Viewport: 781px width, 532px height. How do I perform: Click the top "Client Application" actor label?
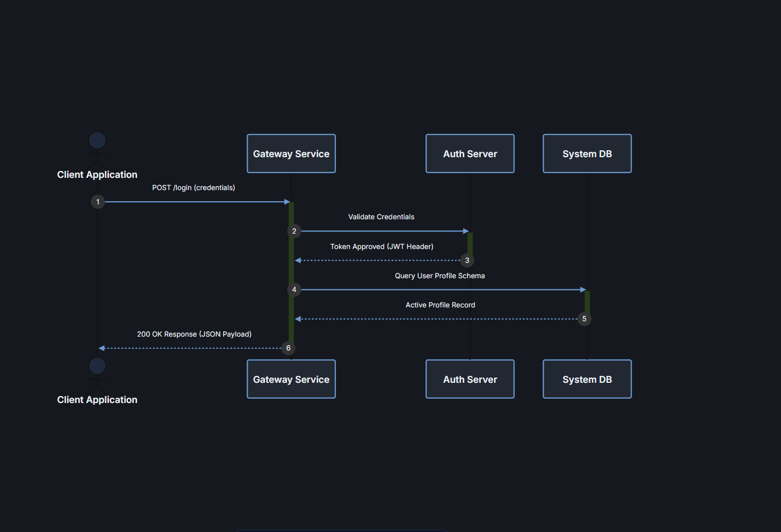tap(97, 175)
